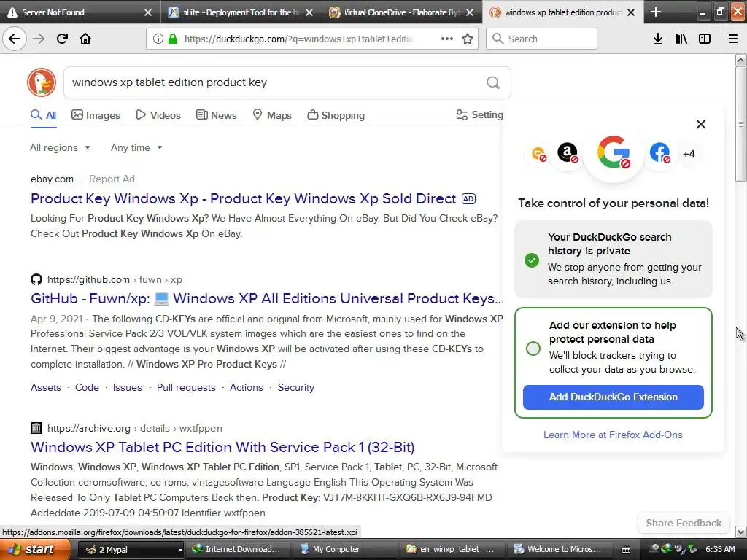Click the Google tracker blocked icon

pyautogui.click(x=614, y=152)
